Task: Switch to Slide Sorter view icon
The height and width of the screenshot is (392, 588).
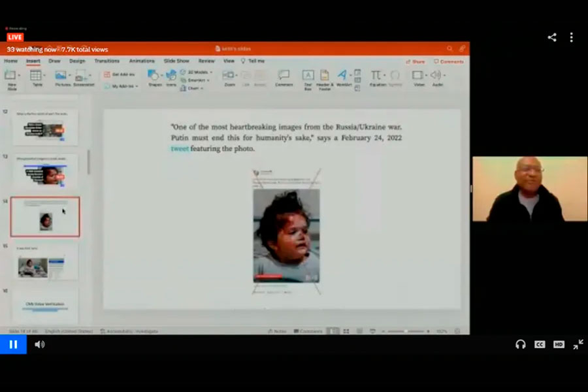Action: point(346,331)
